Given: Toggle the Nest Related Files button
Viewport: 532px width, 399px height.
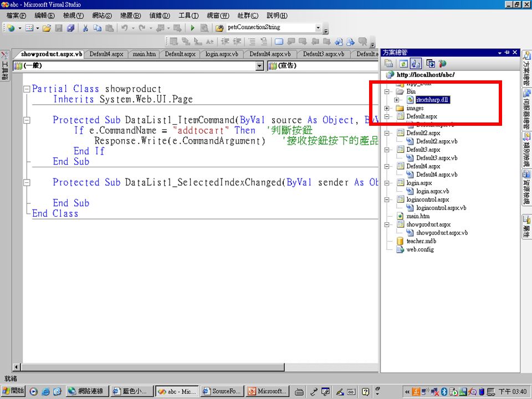Looking at the screenshot, I should point(416,63).
